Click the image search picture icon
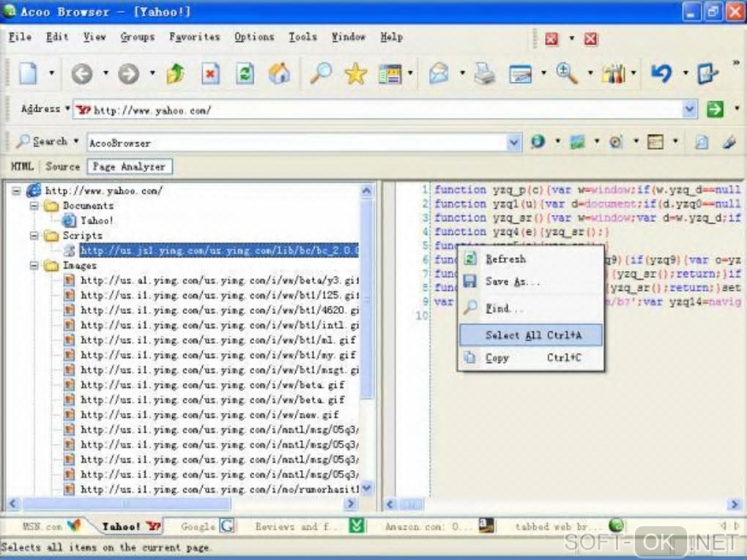The height and width of the screenshot is (560, 747). (x=577, y=141)
